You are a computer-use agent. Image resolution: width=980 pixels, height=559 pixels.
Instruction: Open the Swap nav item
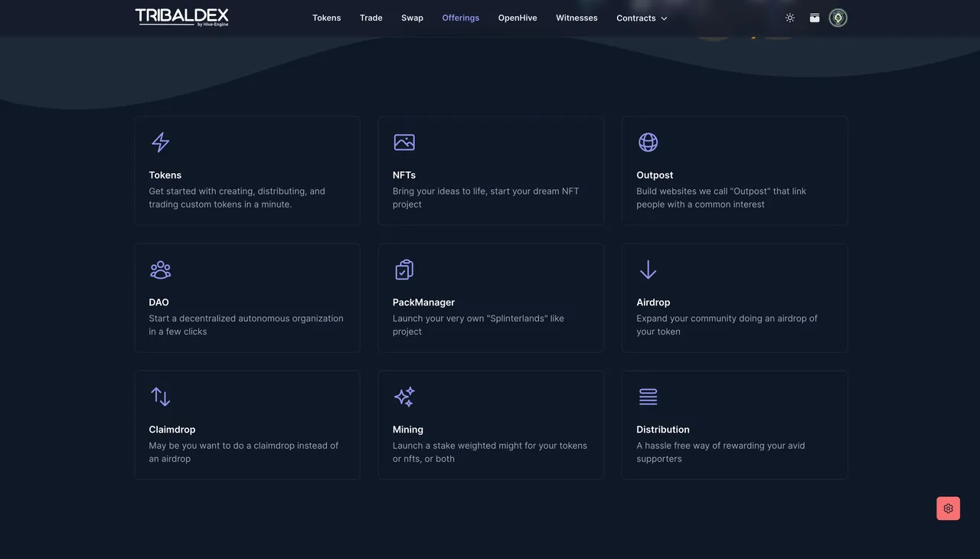(413, 18)
